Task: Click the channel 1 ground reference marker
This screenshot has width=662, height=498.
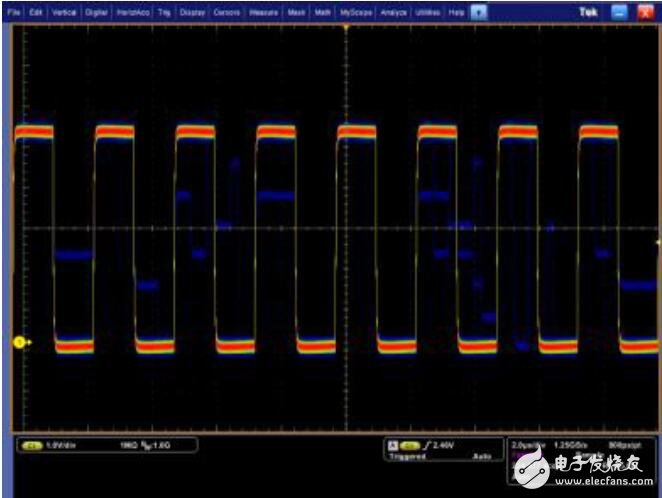Action: coord(19,343)
